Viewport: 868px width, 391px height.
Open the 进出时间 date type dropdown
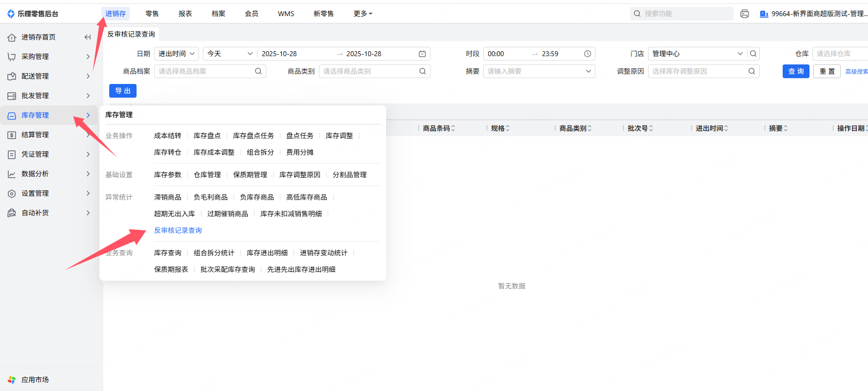pyautogui.click(x=176, y=54)
